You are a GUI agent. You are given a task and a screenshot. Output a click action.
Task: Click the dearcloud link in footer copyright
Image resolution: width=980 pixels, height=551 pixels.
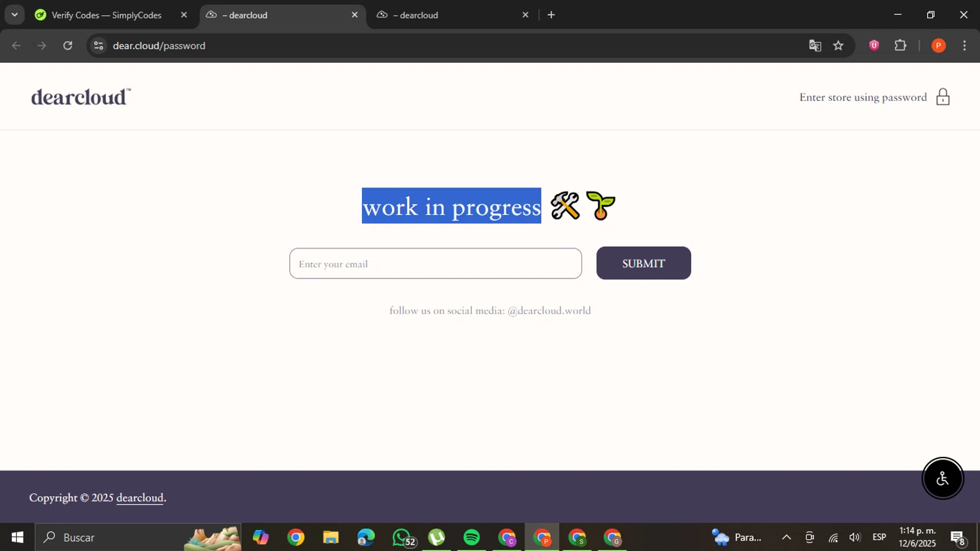[140, 498]
